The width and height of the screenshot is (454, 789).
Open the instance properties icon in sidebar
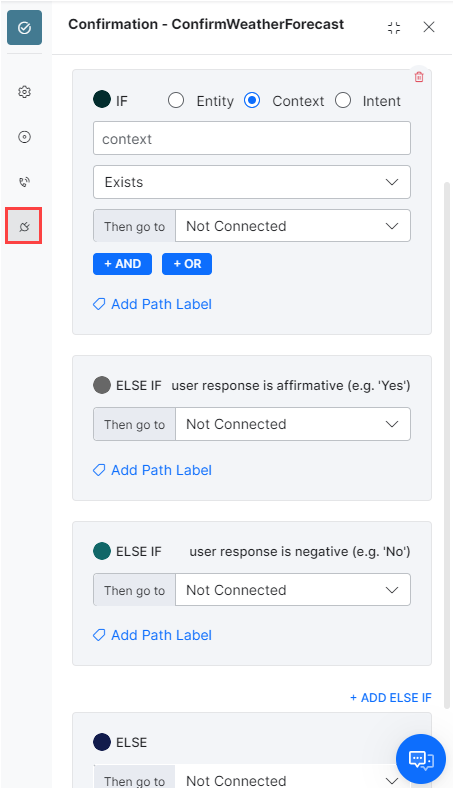(x=24, y=137)
